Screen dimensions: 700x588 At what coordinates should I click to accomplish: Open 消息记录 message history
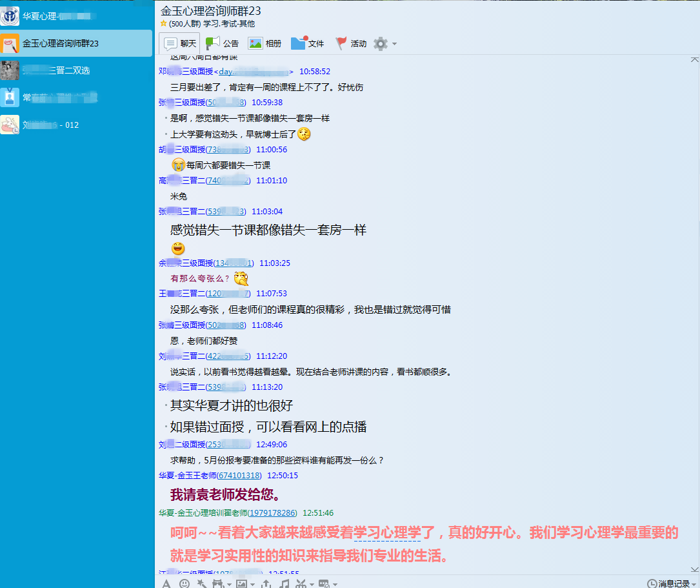[x=672, y=583]
